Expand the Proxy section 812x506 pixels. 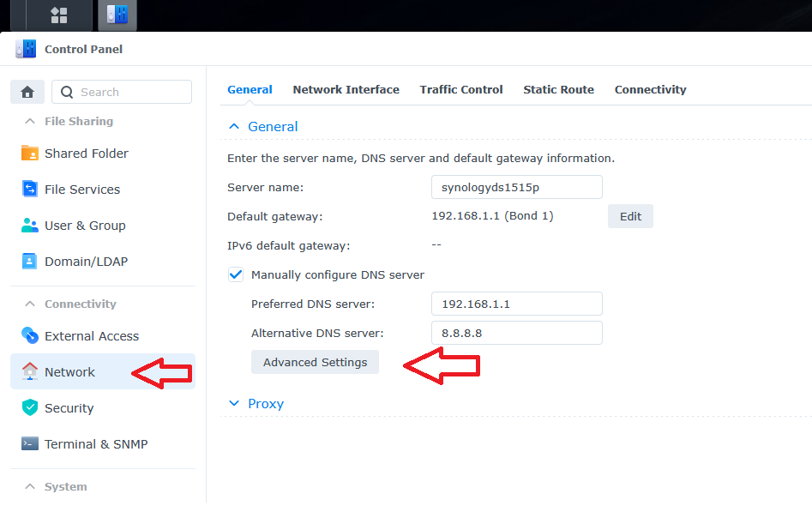pos(234,404)
